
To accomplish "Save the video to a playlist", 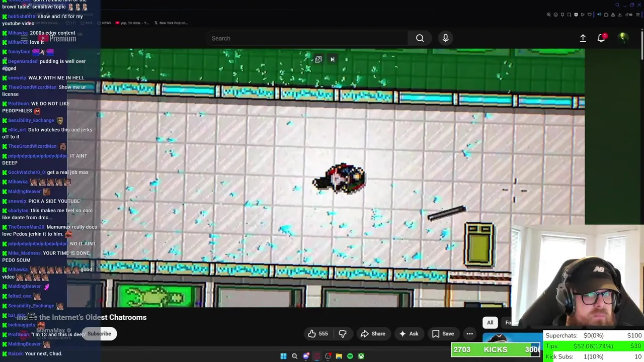I will coord(443,334).
